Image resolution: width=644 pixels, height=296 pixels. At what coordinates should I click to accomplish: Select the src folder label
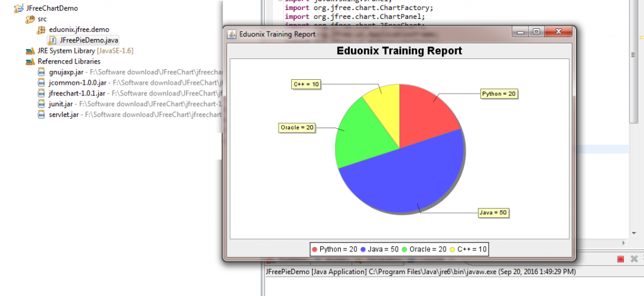[x=42, y=19]
